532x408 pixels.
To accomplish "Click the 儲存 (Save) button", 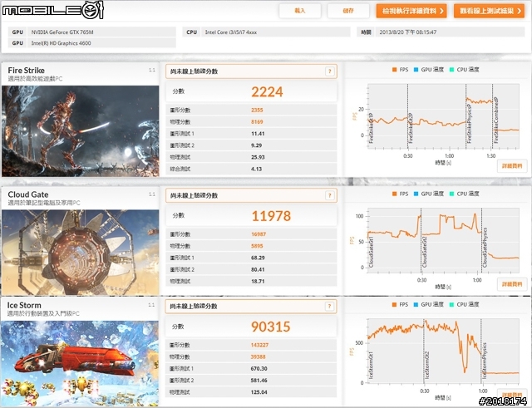I will tap(348, 11).
